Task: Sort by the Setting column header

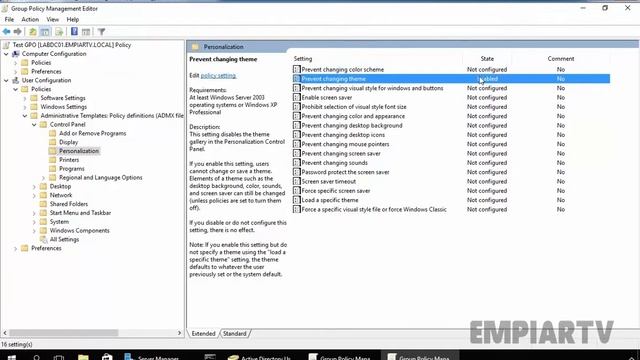Action: pos(303,59)
